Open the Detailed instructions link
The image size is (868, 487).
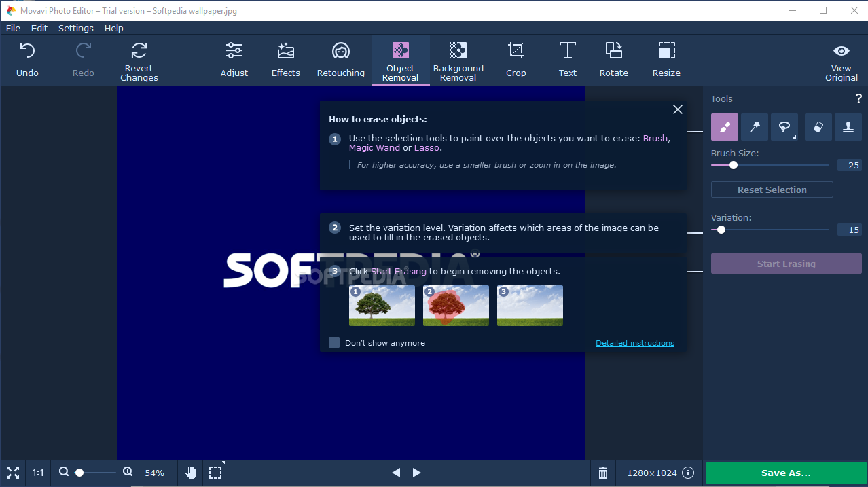[635, 343]
